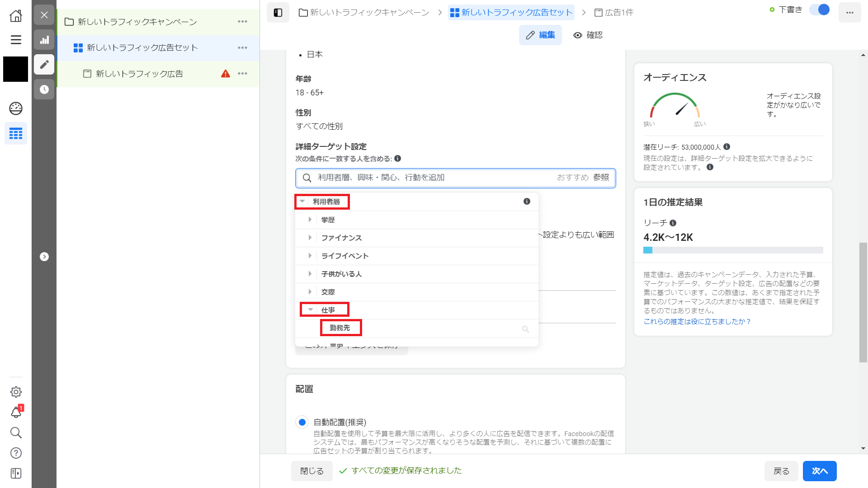Open the hamburger menu in sidebar
The image size is (868, 488).
[x=16, y=40]
